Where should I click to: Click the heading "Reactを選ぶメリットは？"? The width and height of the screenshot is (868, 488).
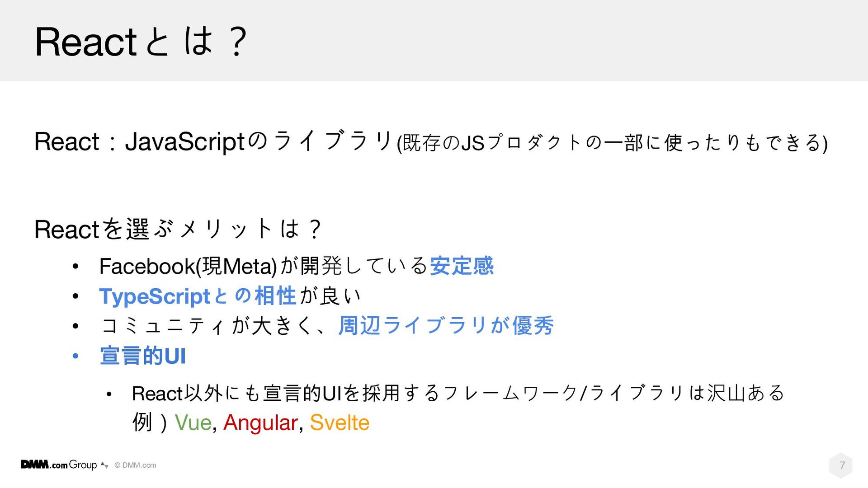178,229
